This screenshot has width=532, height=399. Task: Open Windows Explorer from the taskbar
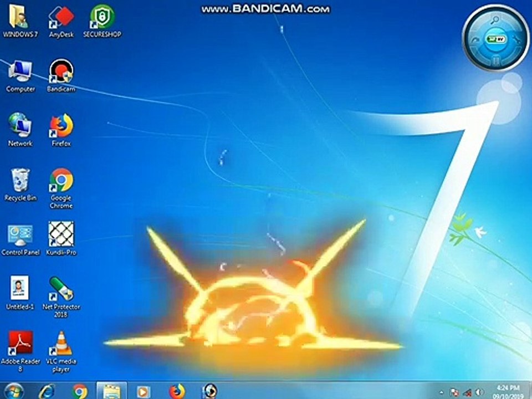(111, 391)
